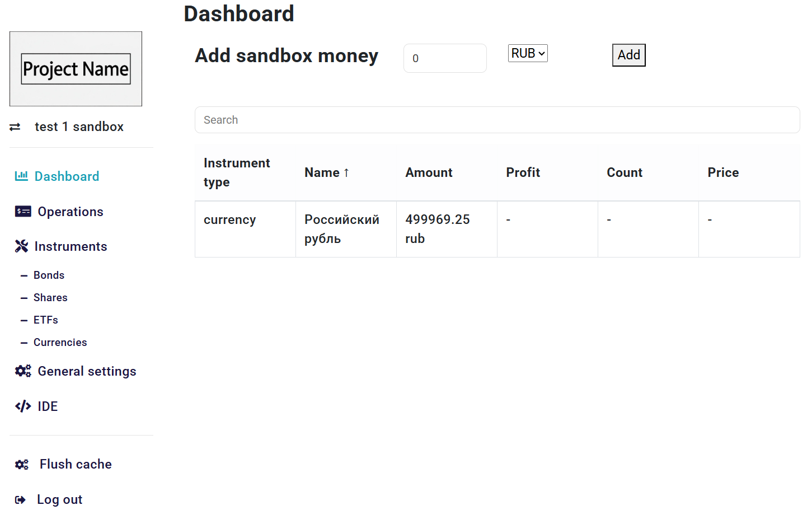Open the Shares submenu item
812x524 pixels.
coord(50,297)
